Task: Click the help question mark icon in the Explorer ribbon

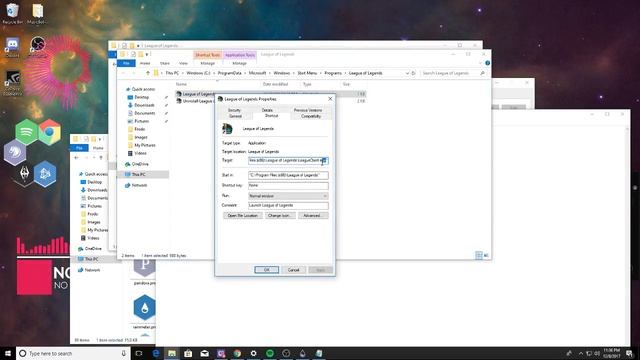Action: click(487, 63)
